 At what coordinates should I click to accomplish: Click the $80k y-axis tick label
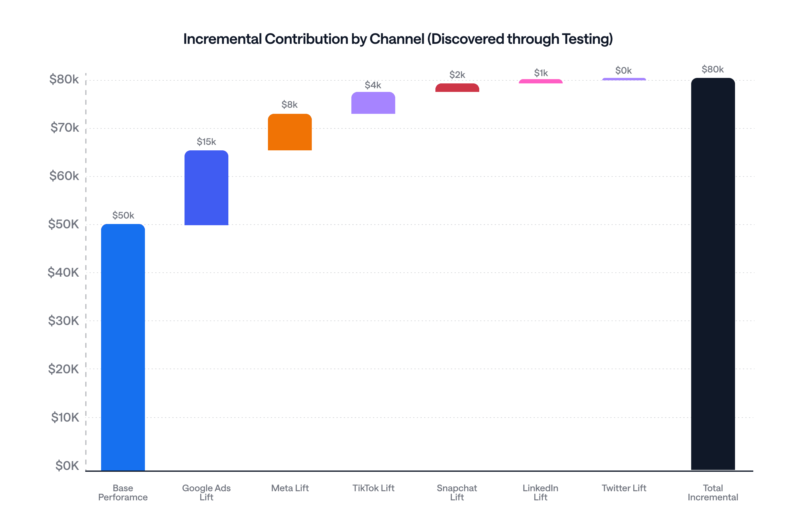[x=64, y=79]
